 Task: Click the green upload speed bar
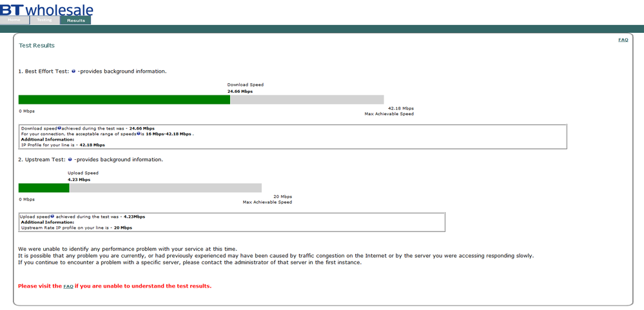coord(44,188)
